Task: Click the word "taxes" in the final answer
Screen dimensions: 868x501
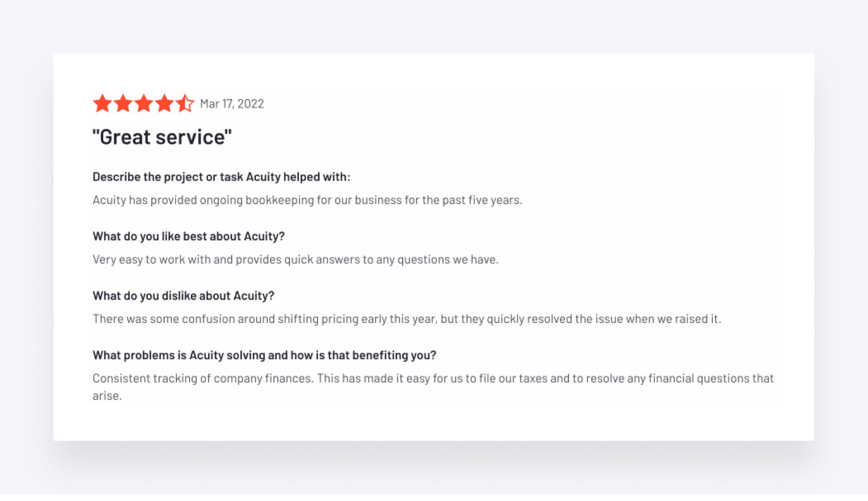Action: point(533,379)
